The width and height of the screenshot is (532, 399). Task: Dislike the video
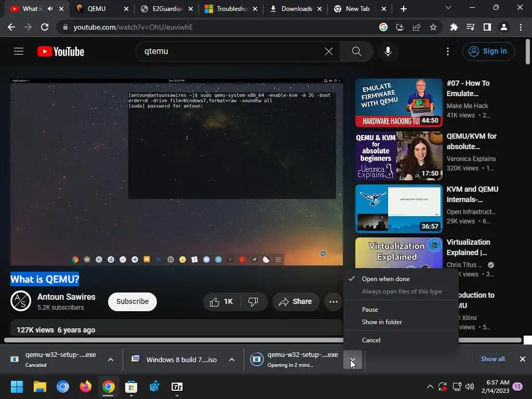pos(253,302)
